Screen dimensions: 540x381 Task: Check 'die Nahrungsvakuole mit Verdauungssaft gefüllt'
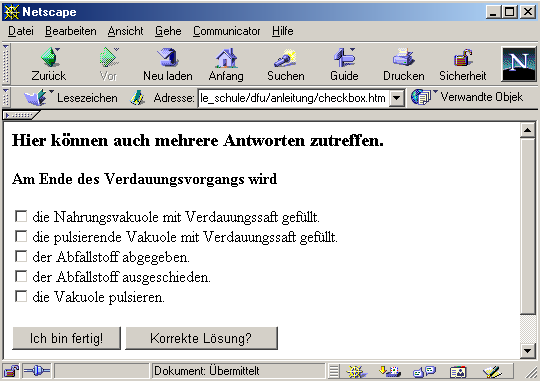[21, 216]
